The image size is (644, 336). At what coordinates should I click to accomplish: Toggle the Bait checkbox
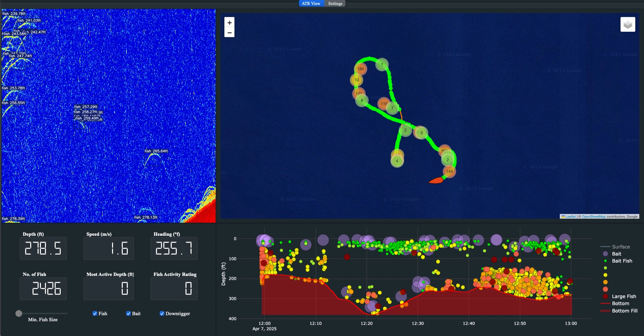[x=128, y=314]
